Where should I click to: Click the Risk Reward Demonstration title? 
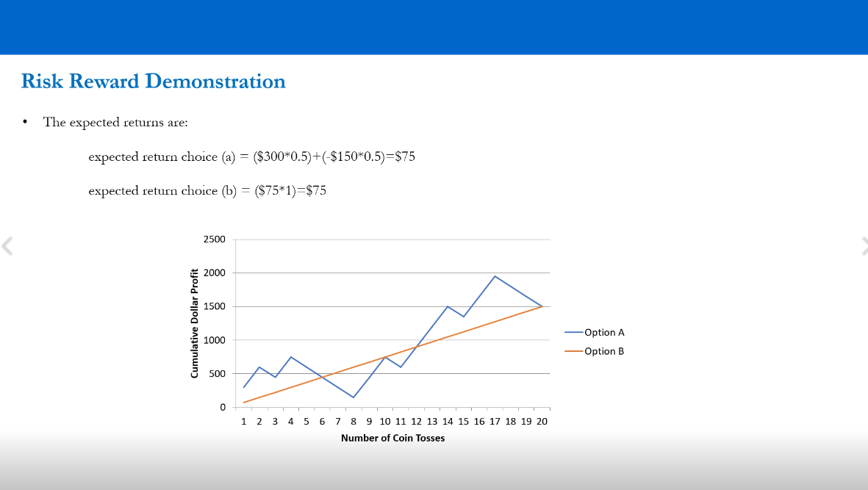(x=153, y=81)
